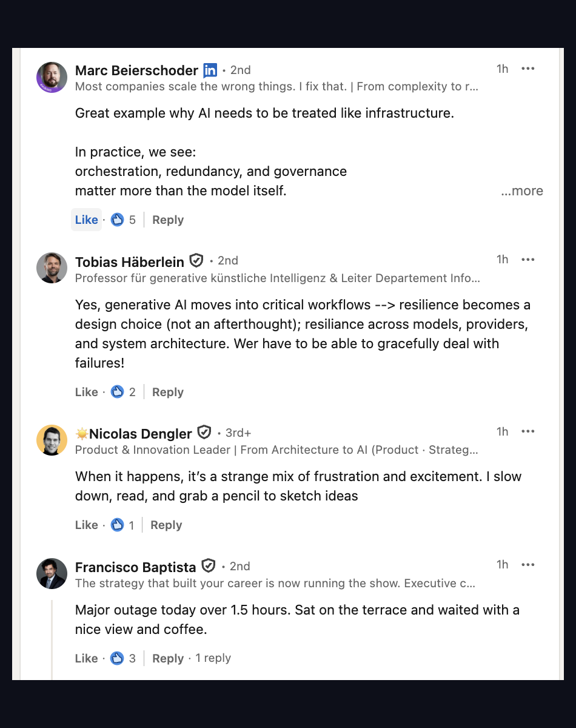Toggle Like on Marc Beierschoder's comment

coord(86,220)
